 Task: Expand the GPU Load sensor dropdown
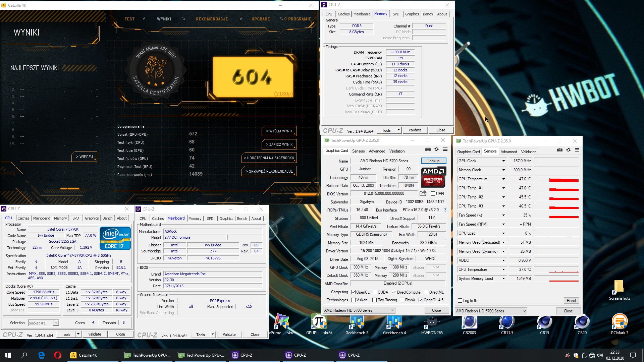click(x=503, y=233)
